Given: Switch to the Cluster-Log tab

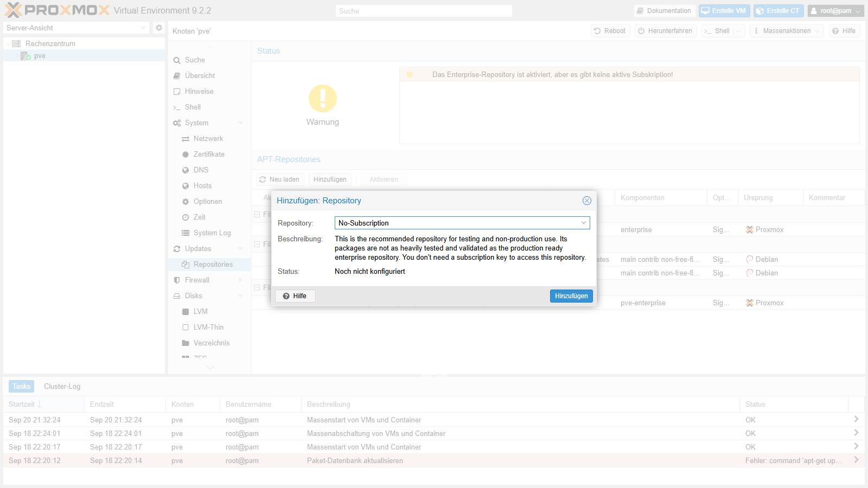Looking at the screenshot, I should [x=62, y=387].
